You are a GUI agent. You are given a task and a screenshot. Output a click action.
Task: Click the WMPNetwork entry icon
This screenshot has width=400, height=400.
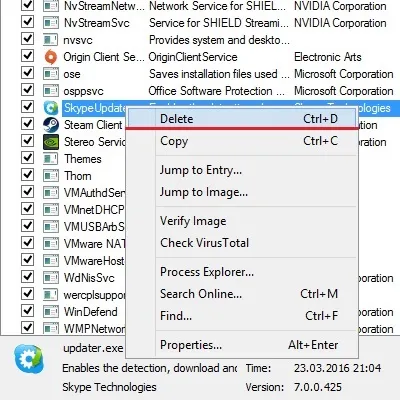click(x=51, y=329)
